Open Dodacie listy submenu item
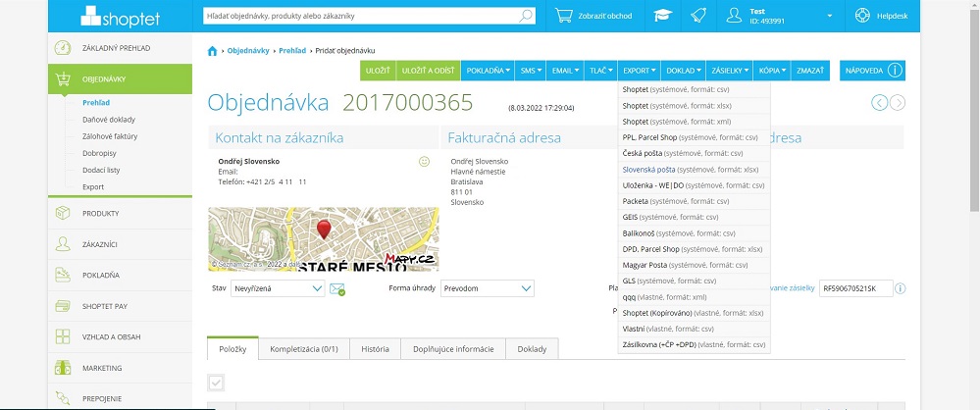This screenshot has height=410, width=980. (x=101, y=170)
